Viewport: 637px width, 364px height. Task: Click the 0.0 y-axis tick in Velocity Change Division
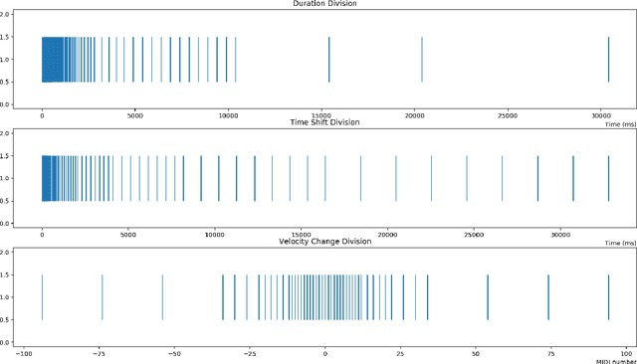[x=5, y=342]
